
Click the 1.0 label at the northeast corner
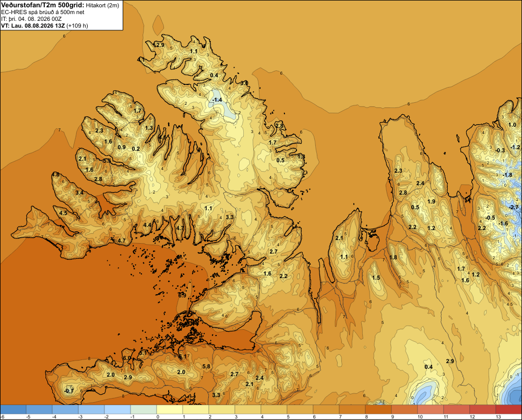point(512,125)
